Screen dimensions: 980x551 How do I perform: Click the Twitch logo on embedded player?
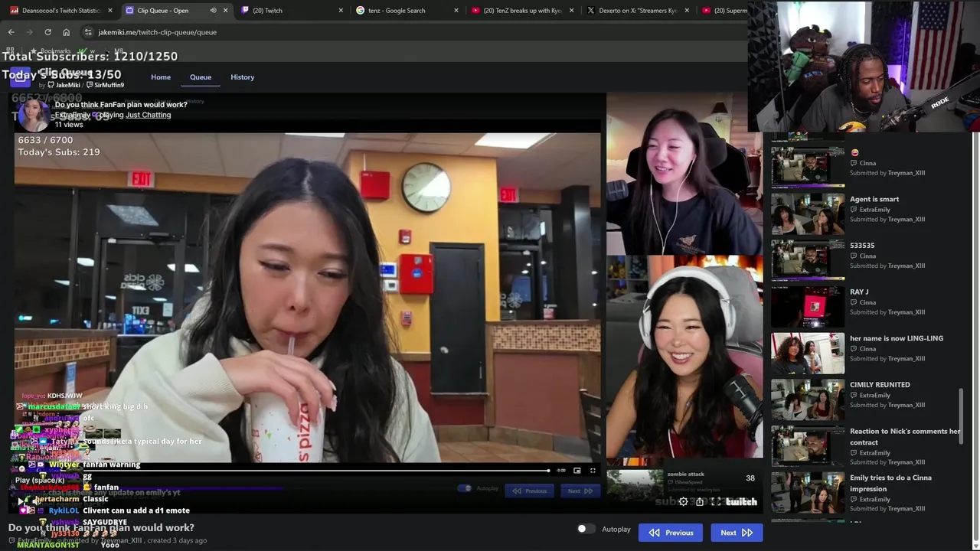tap(741, 502)
